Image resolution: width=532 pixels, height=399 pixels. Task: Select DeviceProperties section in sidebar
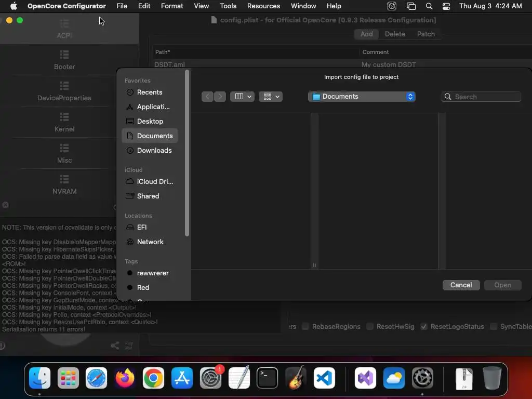point(64,91)
